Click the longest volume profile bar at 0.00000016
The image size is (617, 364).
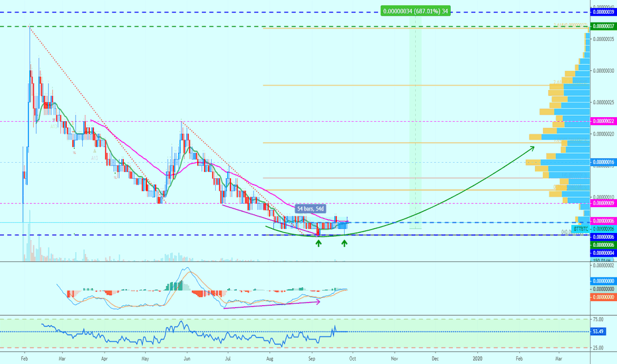(x=557, y=162)
